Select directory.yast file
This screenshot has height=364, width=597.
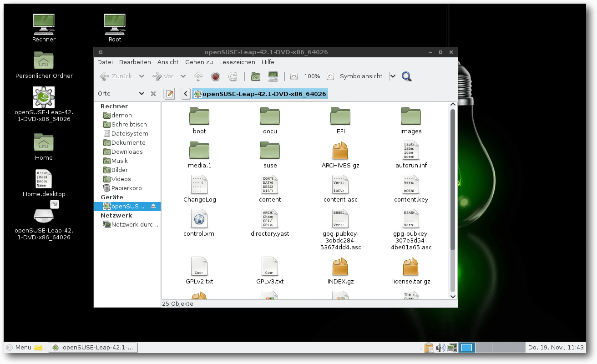pos(270,223)
